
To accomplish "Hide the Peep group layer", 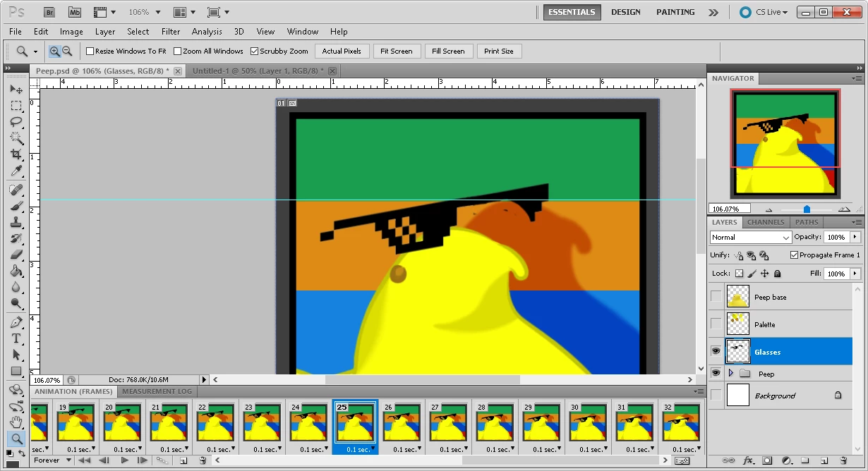I will click(x=716, y=373).
